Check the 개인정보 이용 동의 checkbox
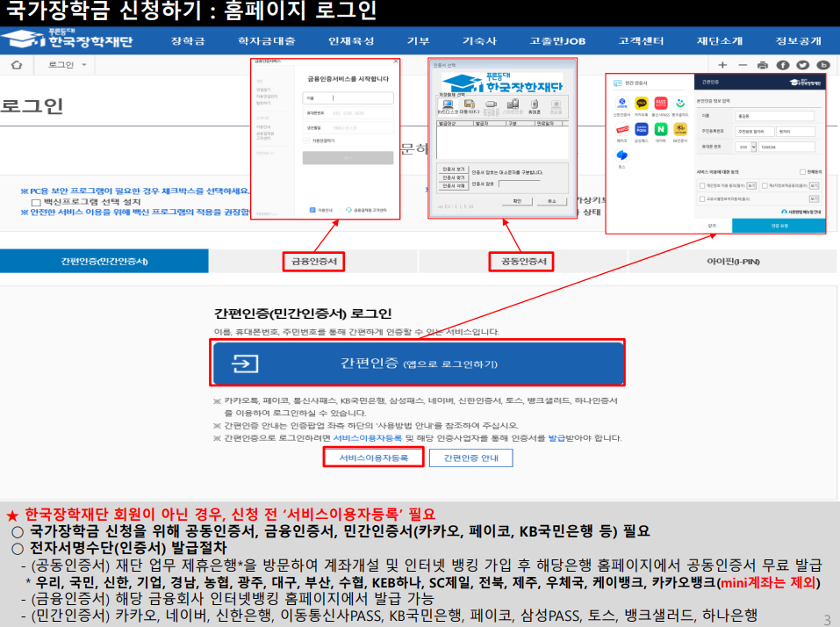 [700, 184]
